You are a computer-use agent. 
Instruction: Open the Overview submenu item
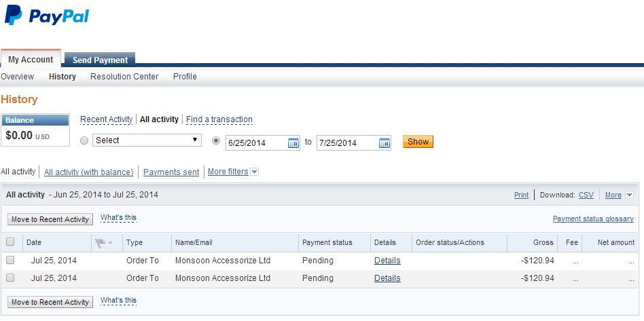point(18,77)
